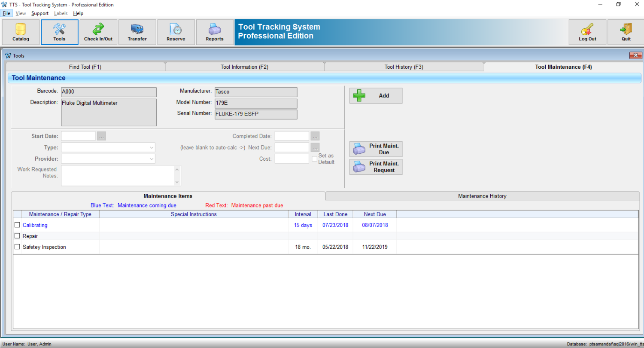Check the Calibrating maintenance item
644x348 pixels.
[17, 224]
